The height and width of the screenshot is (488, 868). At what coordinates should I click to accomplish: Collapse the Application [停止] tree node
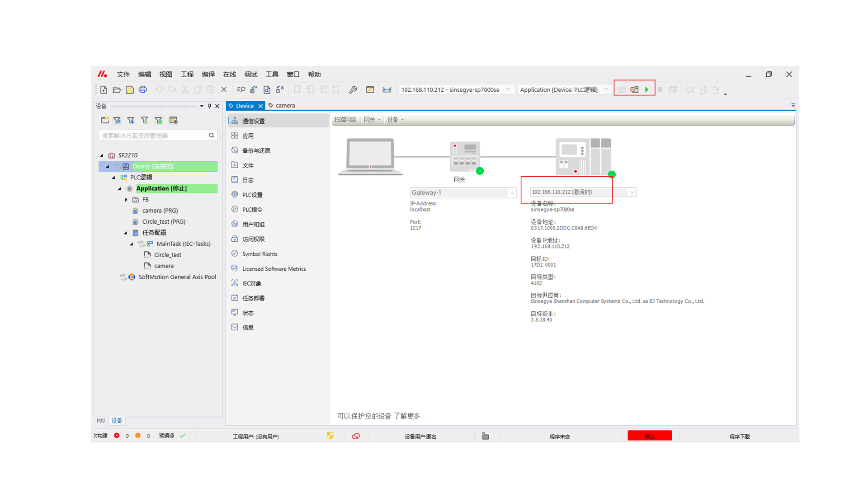pos(120,188)
